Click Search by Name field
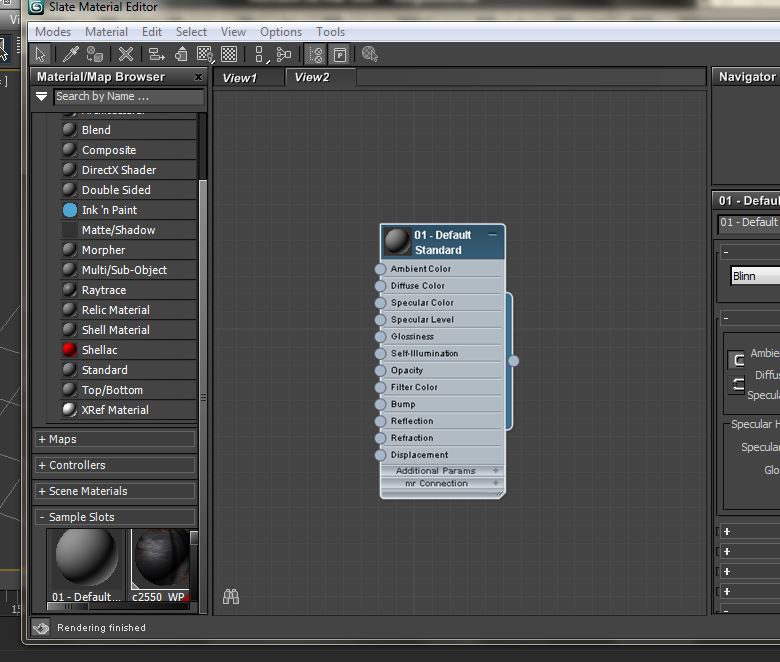The width and height of the screenshot is (780, 662). pyautogui.click(x=129, y=96)
